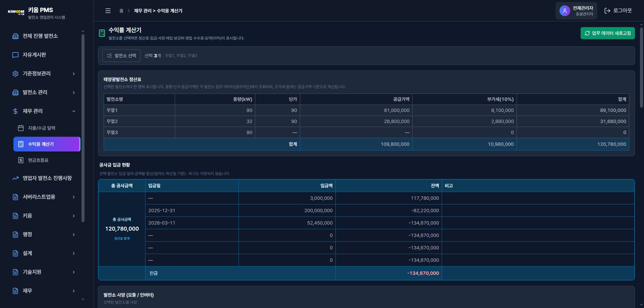Click the 52,450,000 deposit amount cell
Screen dimensions: 644x308
pyautogui.click(x=287, y=223)
